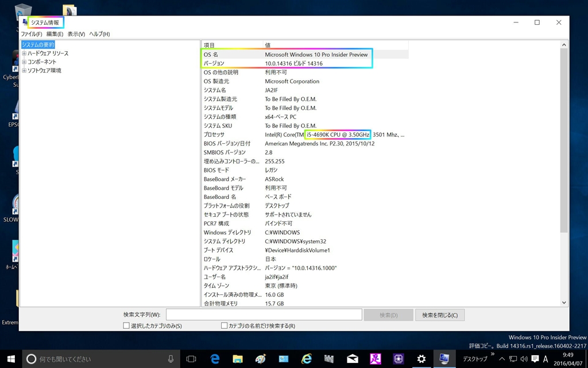Open Task View from taskbar
The height and width of the screenshot is (368, 588).
191,359
